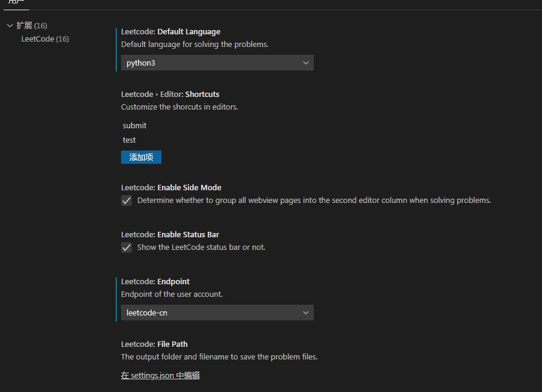542x392 pixels.
Task: Open the Default Language dropdown
Action: coord(217,63)
